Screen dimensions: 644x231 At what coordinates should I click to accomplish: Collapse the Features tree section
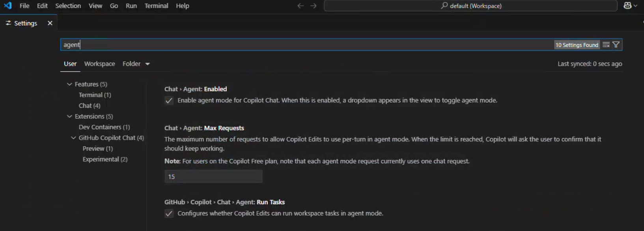click(x=70, y=84)
